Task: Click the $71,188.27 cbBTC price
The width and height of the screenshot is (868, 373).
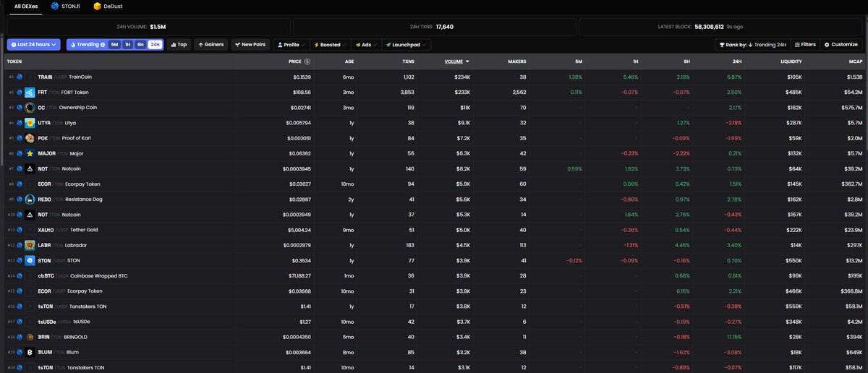Action: coord(299,275)
